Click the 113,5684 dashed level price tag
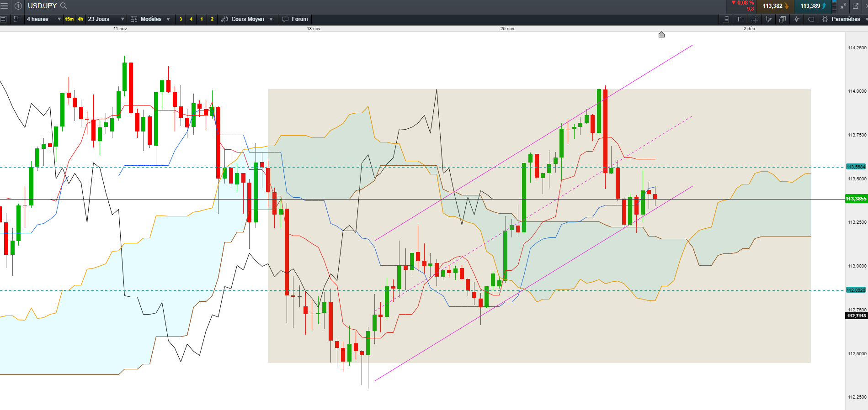 pyautogui.click(x=856, y=167)
